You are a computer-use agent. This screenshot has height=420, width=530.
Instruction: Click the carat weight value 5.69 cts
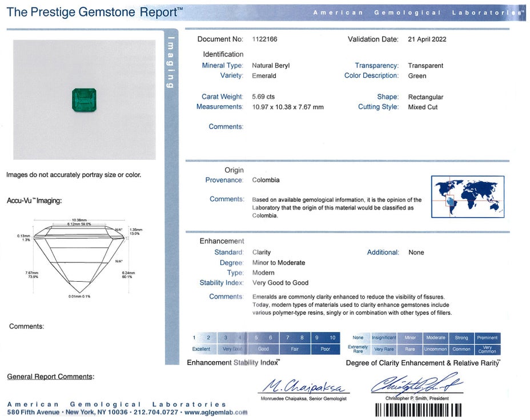click(x=263, y=97)
